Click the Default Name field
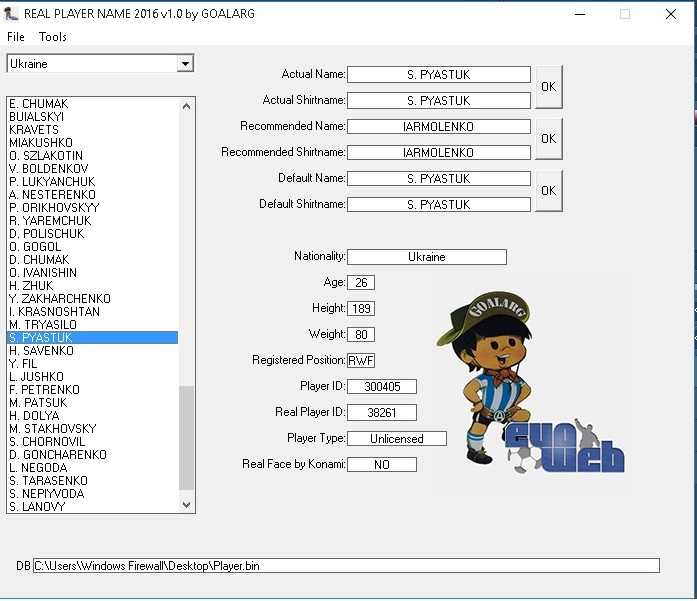Screen dimensions: 697x601 click(439, 179)
